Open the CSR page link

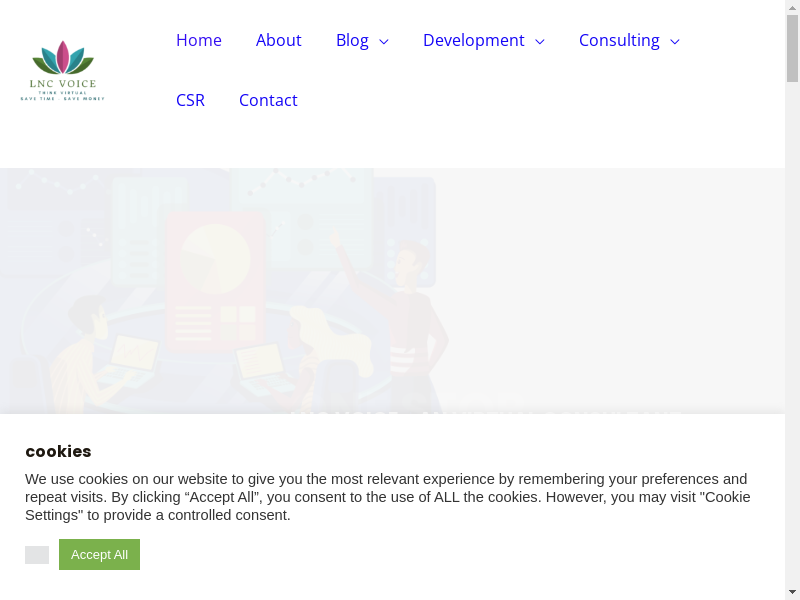click(x=190, y=100)
